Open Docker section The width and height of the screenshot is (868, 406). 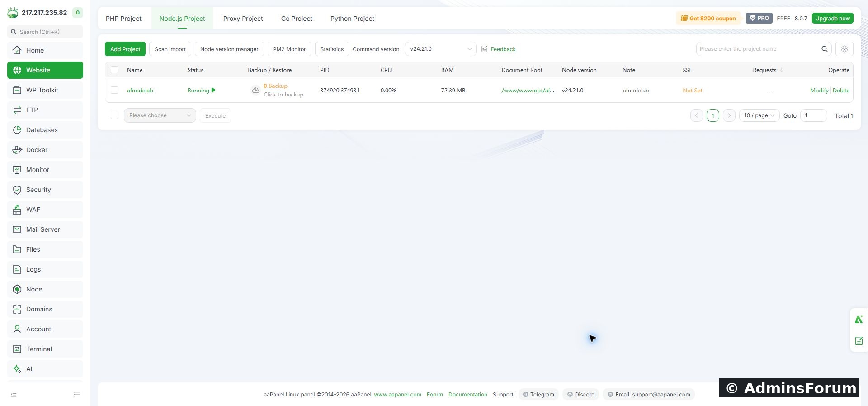(x=45, y=150)
